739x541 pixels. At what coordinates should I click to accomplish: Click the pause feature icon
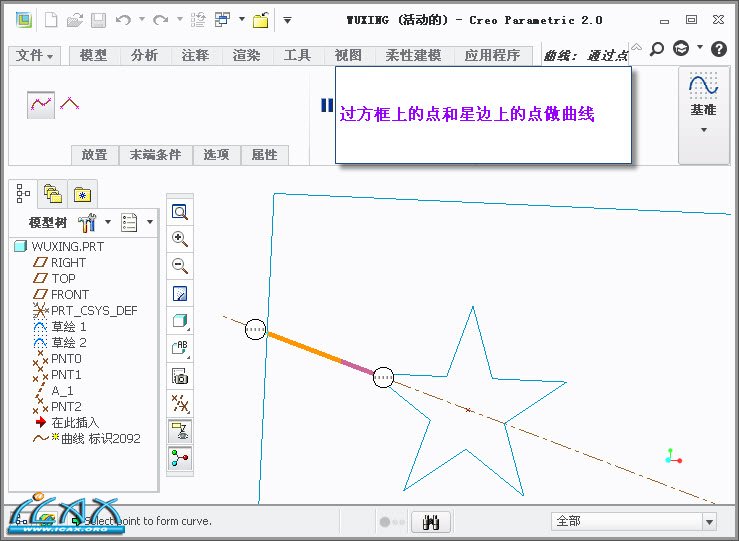[327, 105]
